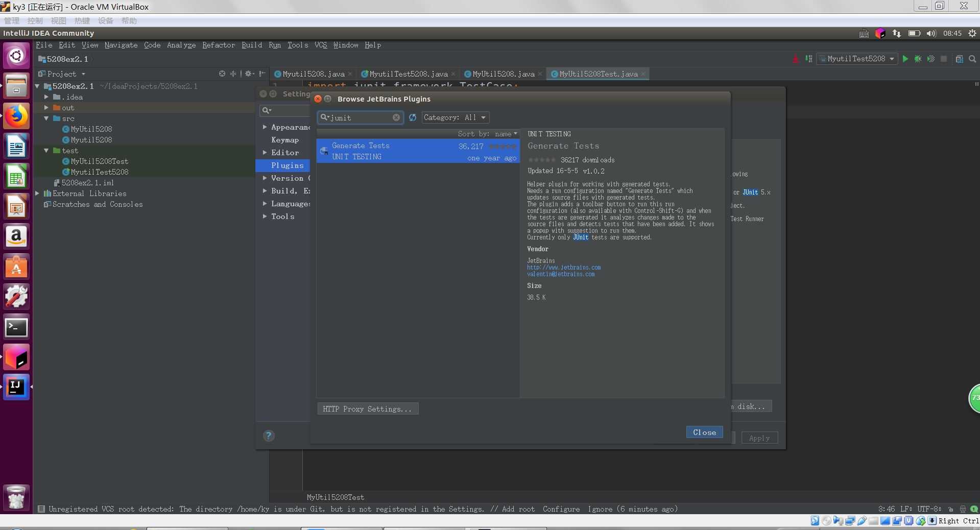The height and width of the screenshot is (530, 980).
Task: Toggle tool window buttons in status bar corner
Action: point(41,509)
